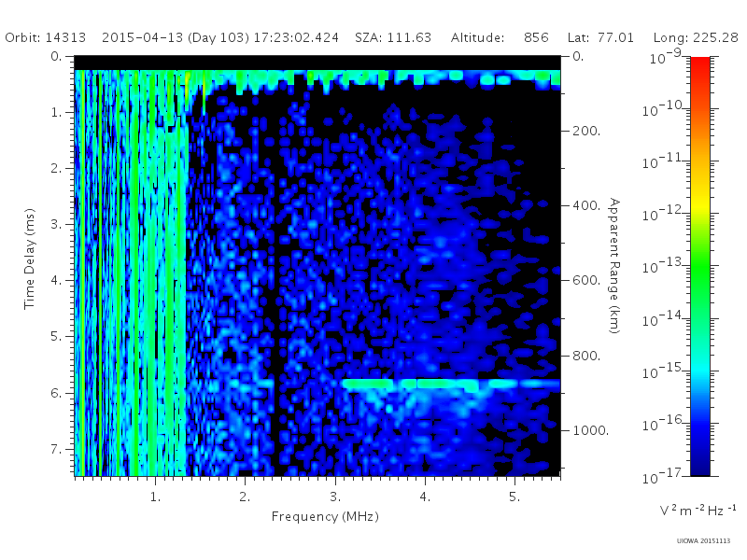Click the '6.' time delay tick label

56,393
